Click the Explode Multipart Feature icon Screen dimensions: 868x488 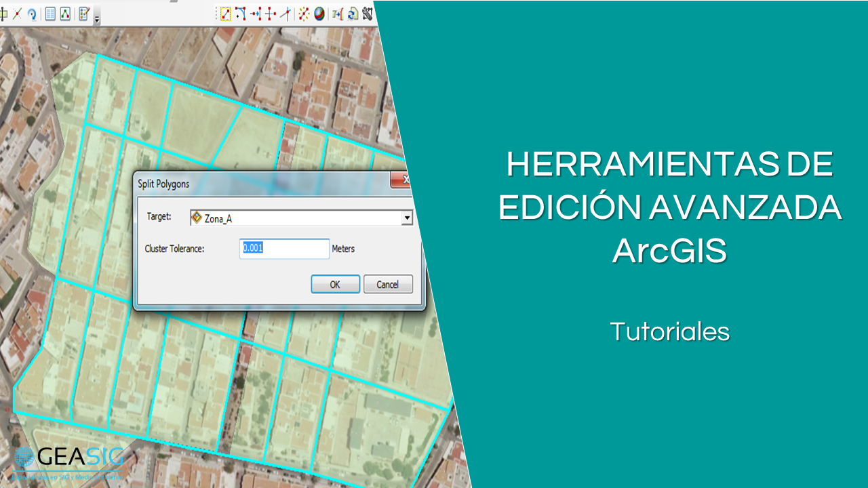click(x=304, y=14)
